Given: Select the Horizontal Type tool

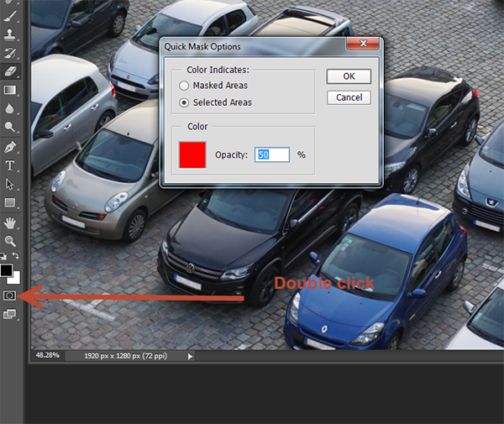Looking at the screenshot, I should [x=11, y=165].
